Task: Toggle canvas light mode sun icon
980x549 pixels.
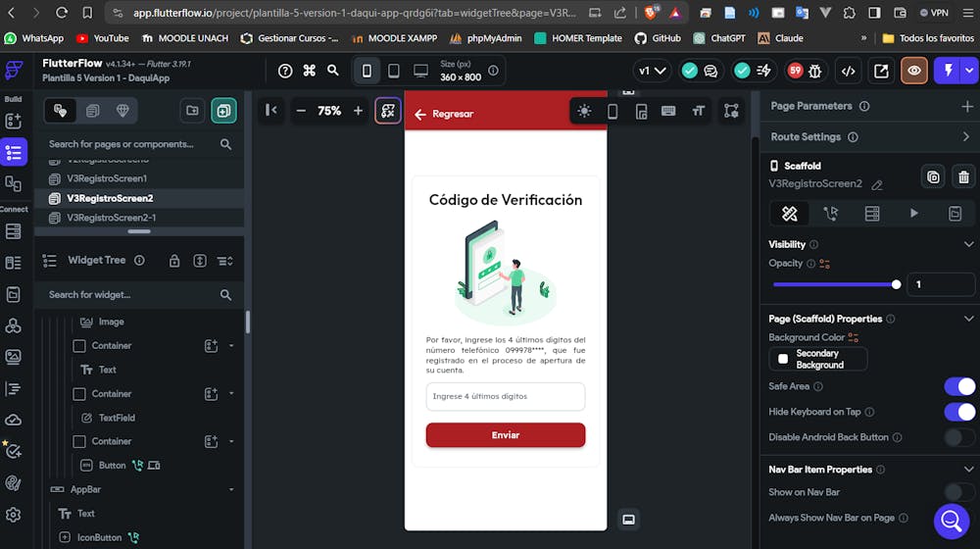Action: coord(585,111)
